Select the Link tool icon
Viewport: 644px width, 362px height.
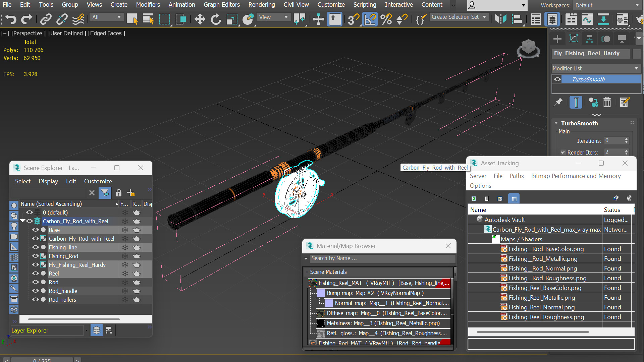coord(46,19)
